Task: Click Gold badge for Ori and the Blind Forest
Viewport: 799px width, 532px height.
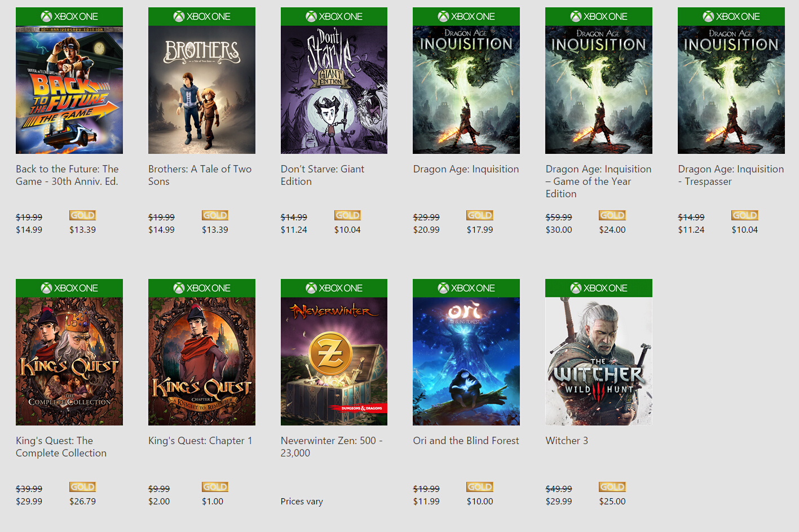Action: tap(480, 487)
